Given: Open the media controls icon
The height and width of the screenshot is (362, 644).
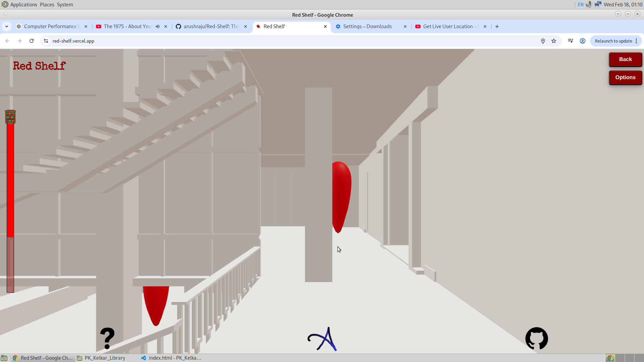Looking at the screenshot, I should point(571,41).
